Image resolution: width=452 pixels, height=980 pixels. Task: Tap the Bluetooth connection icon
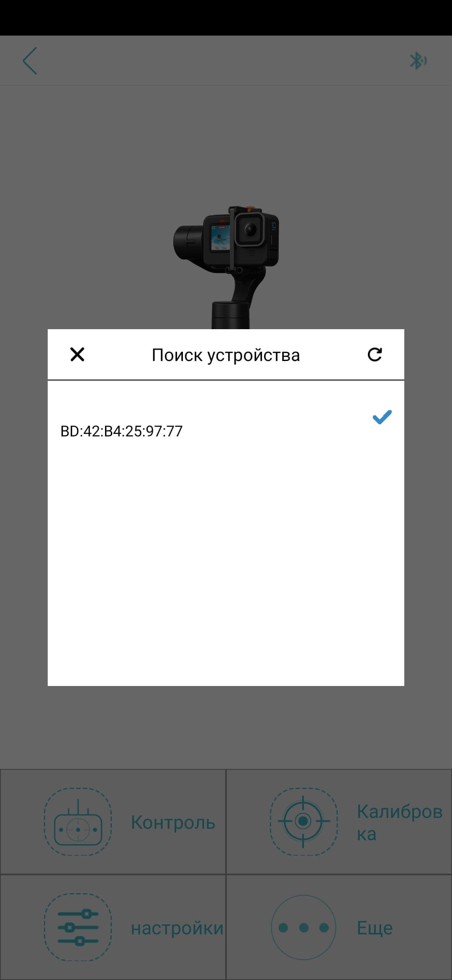point(418,61)
